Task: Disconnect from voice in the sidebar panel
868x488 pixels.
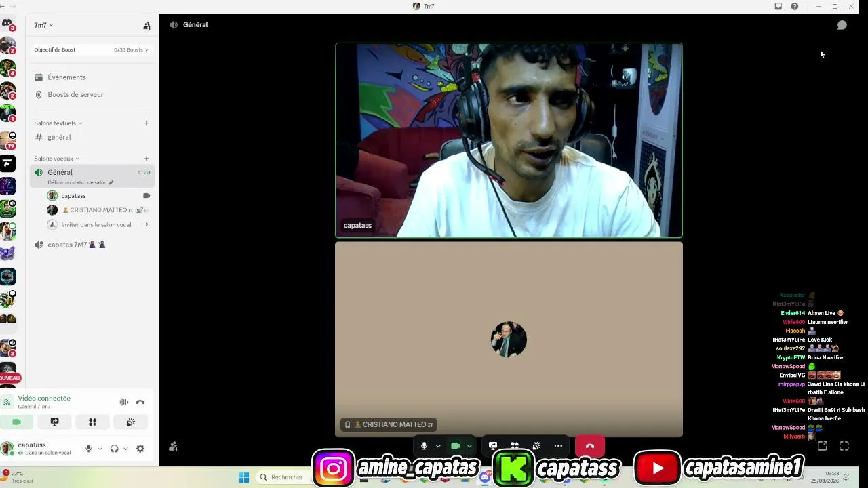Action: click(x=140, y=402)
